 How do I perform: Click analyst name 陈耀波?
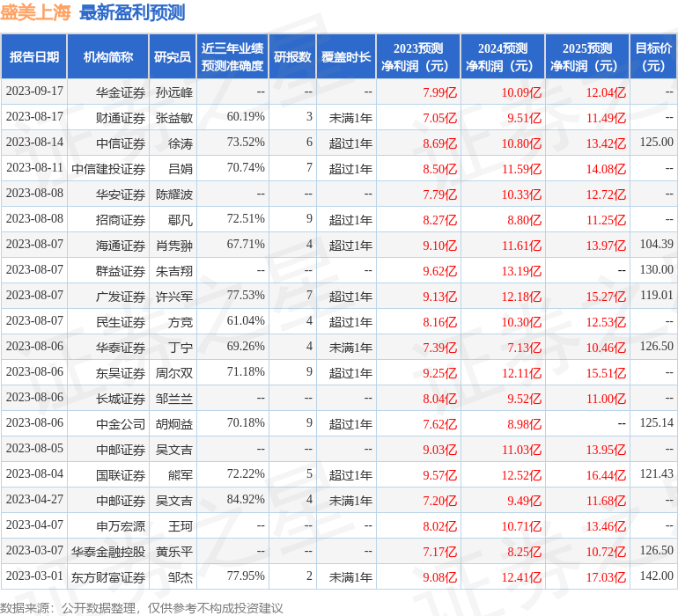coord(173,194)
